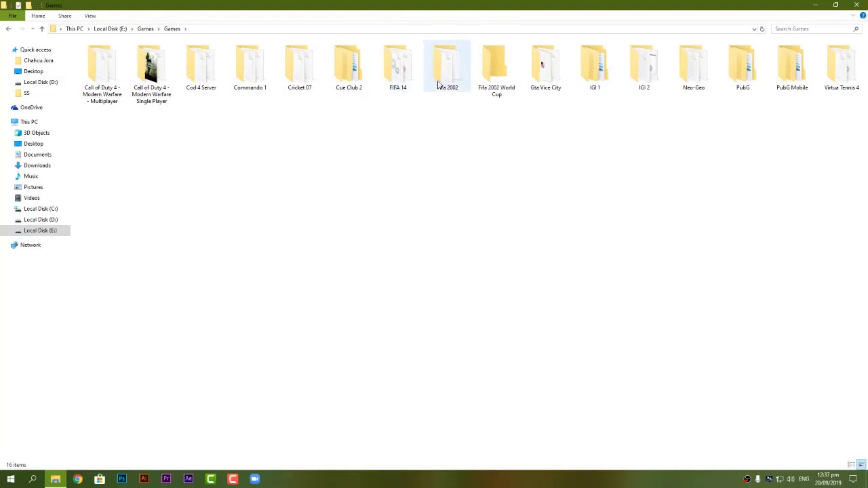Viewport: 868px width, 488px height.
Task: Switch to the Share ribbon tab
Action: [64, 16]
